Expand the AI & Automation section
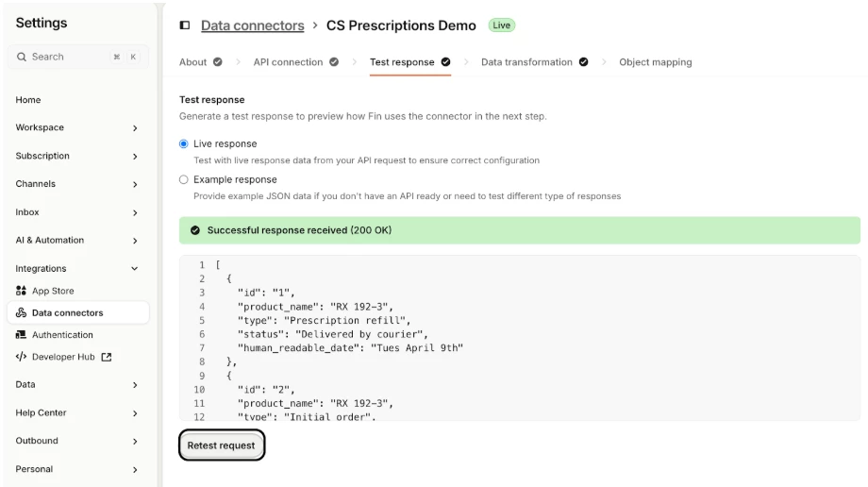Image resolution: width=868 pixels, height=487 pixels. point(135,242)
